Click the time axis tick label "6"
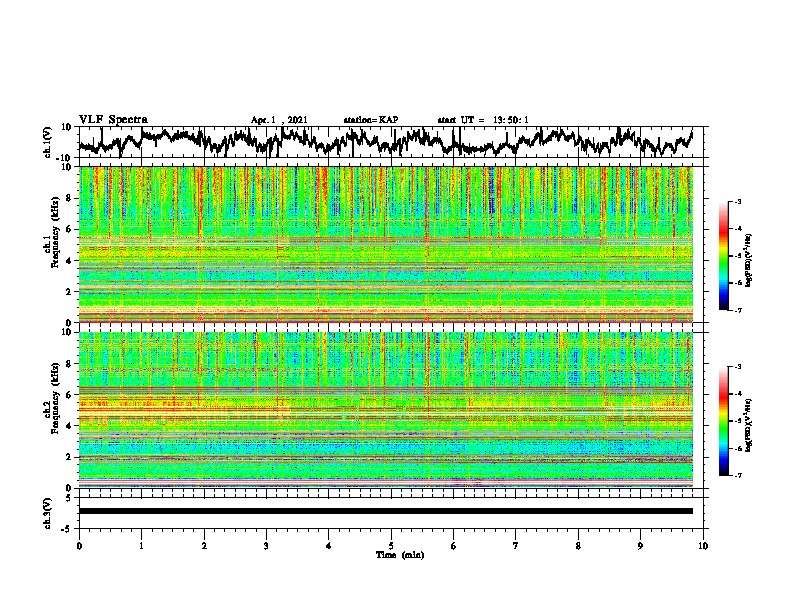Screen dimensions: 792x612 point(454,546)
